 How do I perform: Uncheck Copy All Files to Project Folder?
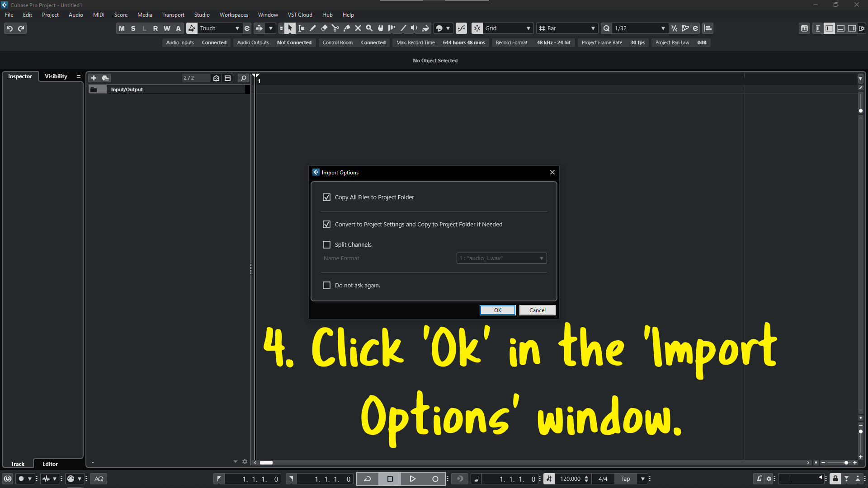click(326, 197)
